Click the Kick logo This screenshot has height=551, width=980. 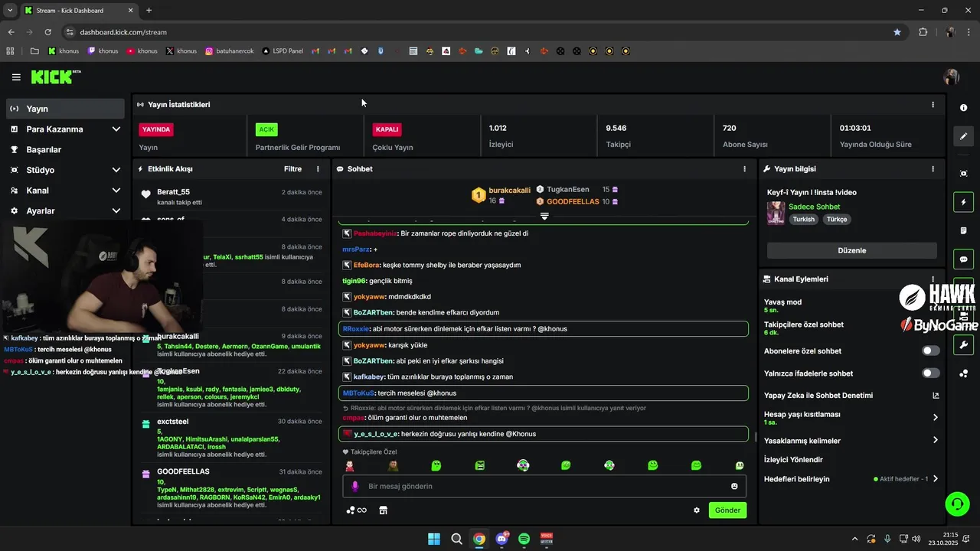click(x=55, y=77)
